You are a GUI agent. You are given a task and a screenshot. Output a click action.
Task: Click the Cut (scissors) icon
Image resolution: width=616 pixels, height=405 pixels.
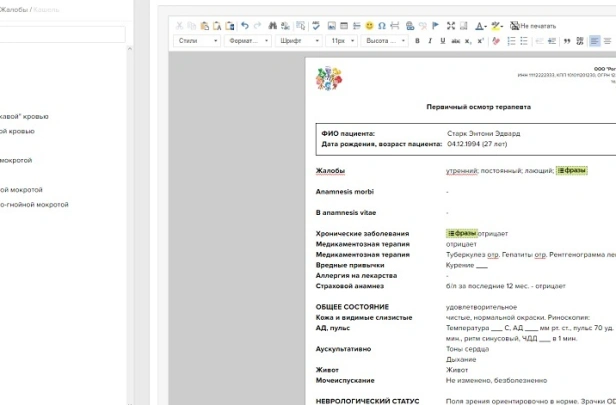pyautogui.click(x=180, y=25)
